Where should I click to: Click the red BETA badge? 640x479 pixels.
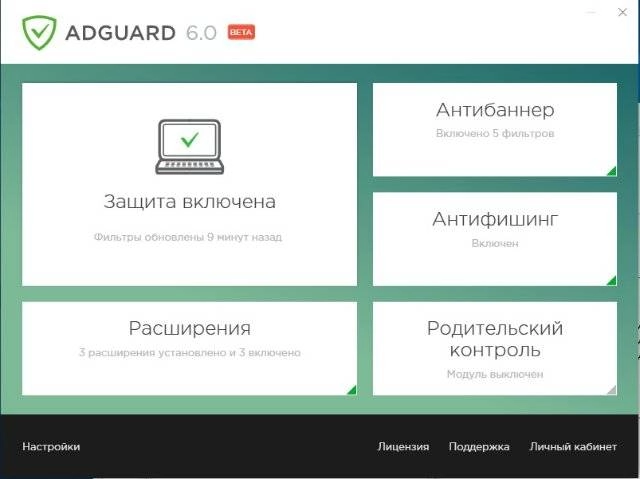[x=241, y=32]
